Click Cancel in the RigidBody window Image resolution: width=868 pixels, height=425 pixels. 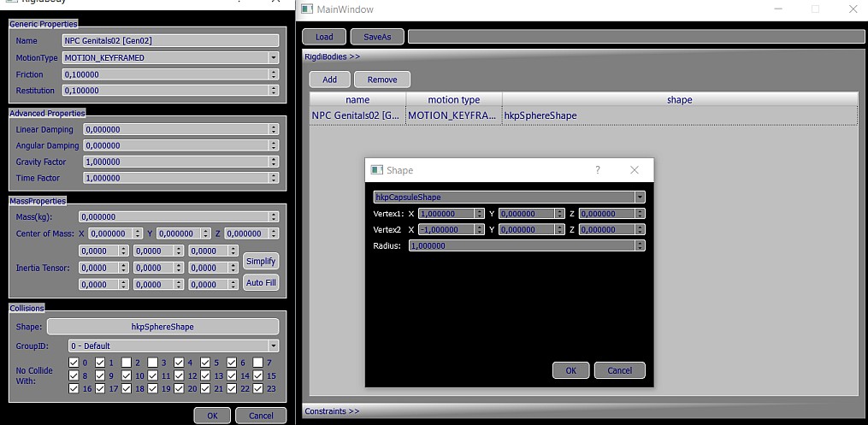pos(261,416)
